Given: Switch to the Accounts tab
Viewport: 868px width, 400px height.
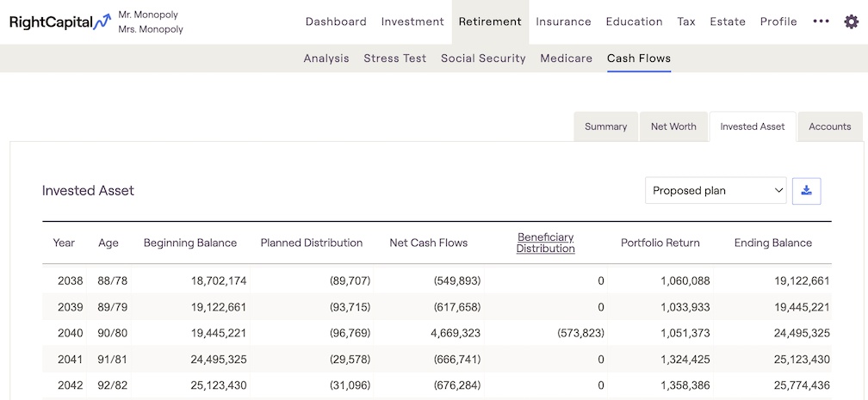Looking at the screenshot, I should click(x=830, y=126).
